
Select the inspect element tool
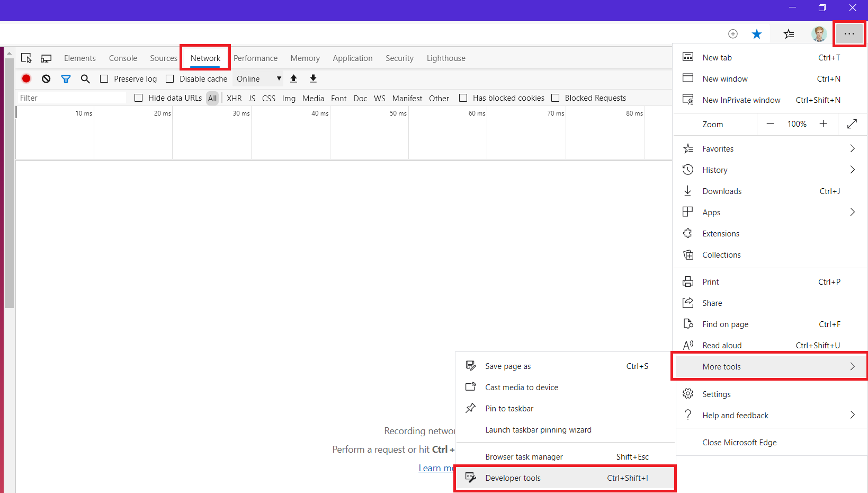26,57
